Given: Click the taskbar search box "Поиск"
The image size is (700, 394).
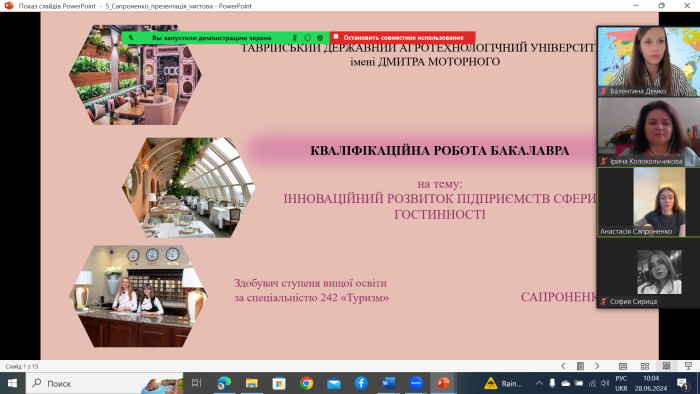Looking at the screenshot, I should 104,383.
